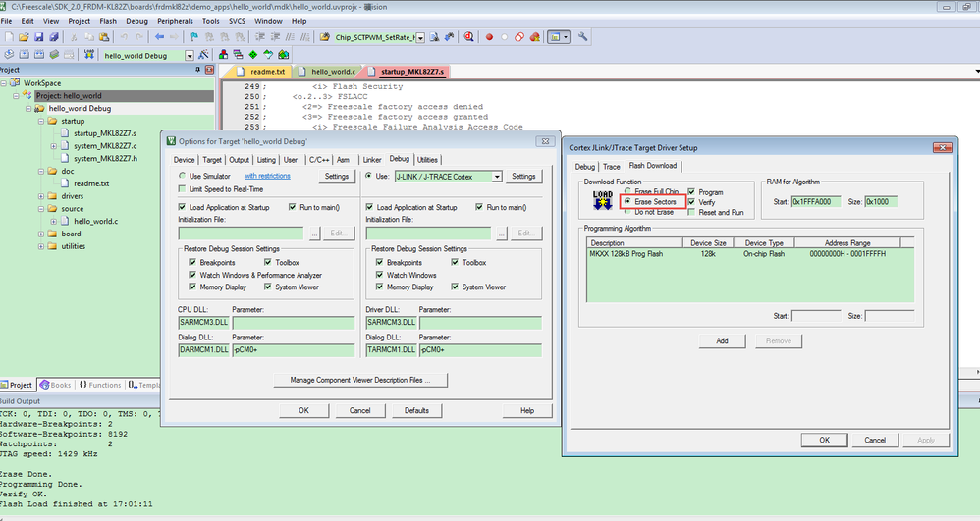Navigate backwards with the blue arrow icon
The image size is (980, 521).
pyautogui.click(x=159, y=37)
